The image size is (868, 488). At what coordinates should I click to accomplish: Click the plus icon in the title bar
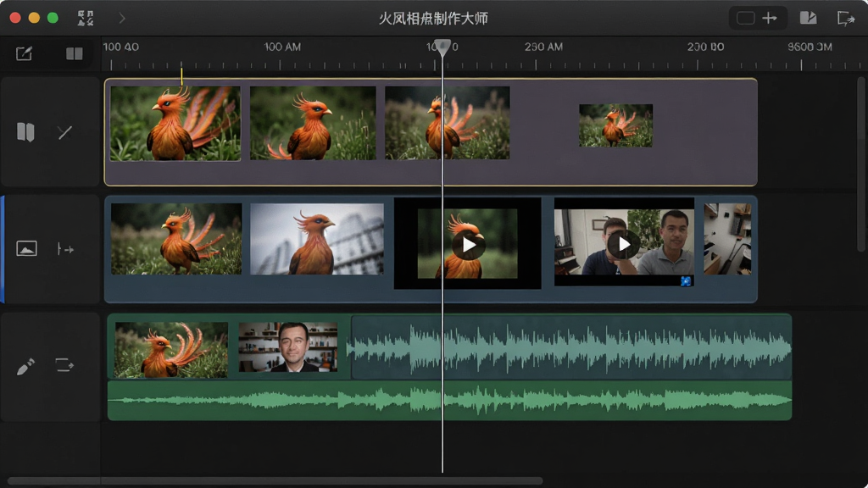click(770, 19)
